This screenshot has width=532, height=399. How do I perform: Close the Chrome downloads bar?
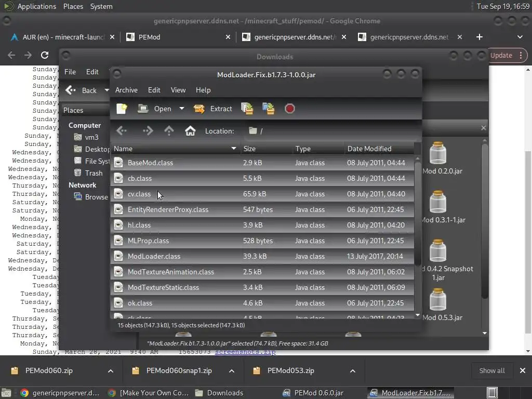click(523, 370)
